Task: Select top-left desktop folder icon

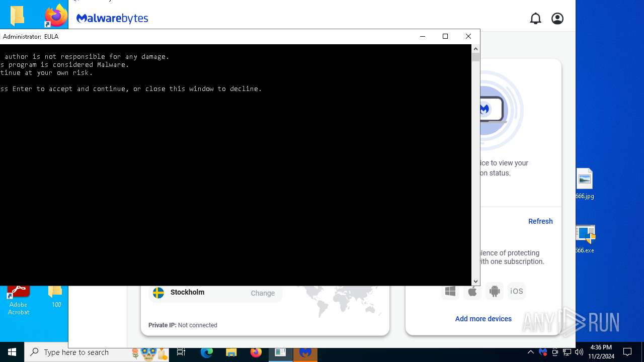Action: [x=18, y=15]
